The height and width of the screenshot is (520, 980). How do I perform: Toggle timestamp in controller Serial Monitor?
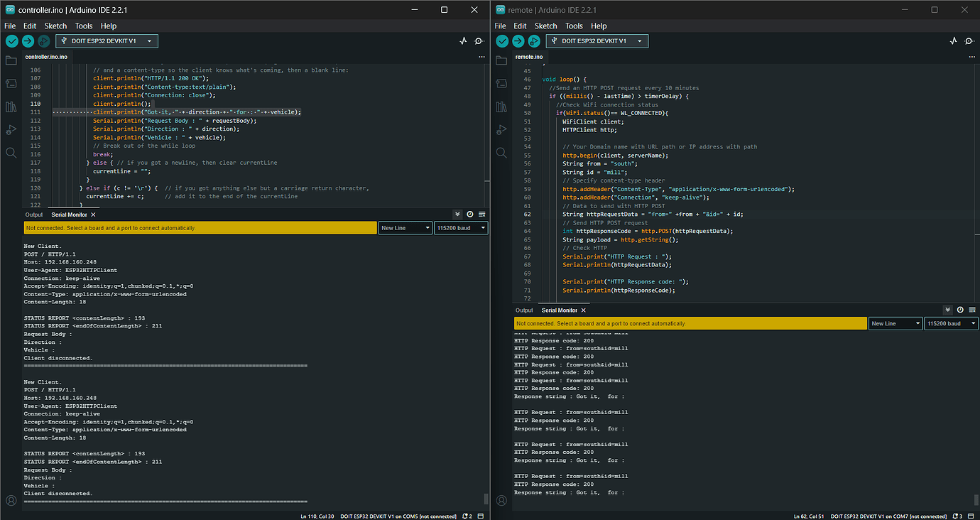[469, 214]
